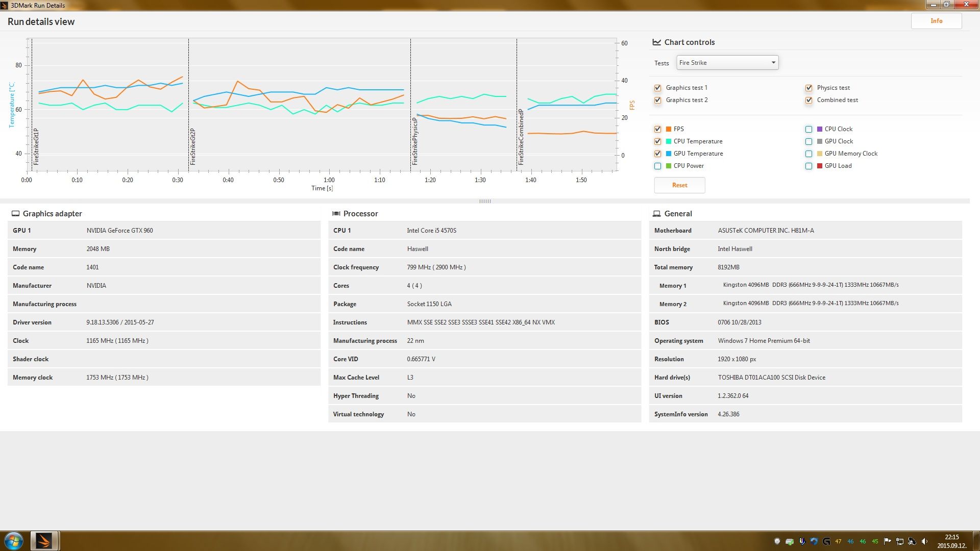980x551 pixels.
Task: Click the TOSHIBA DT01ACA100 hard drive value
Action: click(771, 378)
